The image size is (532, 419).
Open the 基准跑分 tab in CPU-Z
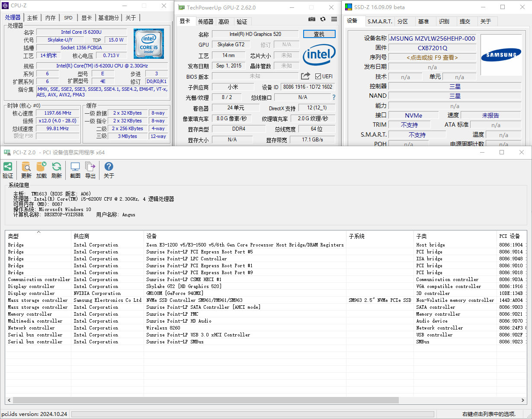(x=109, y=18)
